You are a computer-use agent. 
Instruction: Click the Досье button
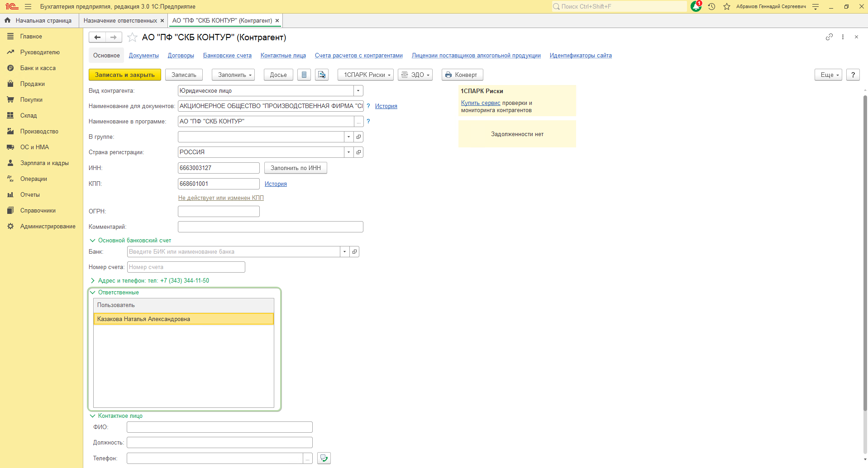[x=278, y=75]
